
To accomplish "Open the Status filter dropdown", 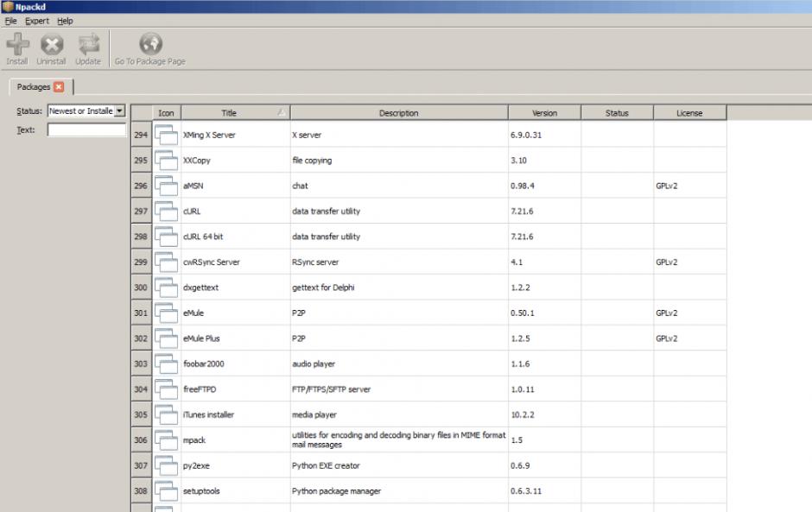I will click(119, 111).
